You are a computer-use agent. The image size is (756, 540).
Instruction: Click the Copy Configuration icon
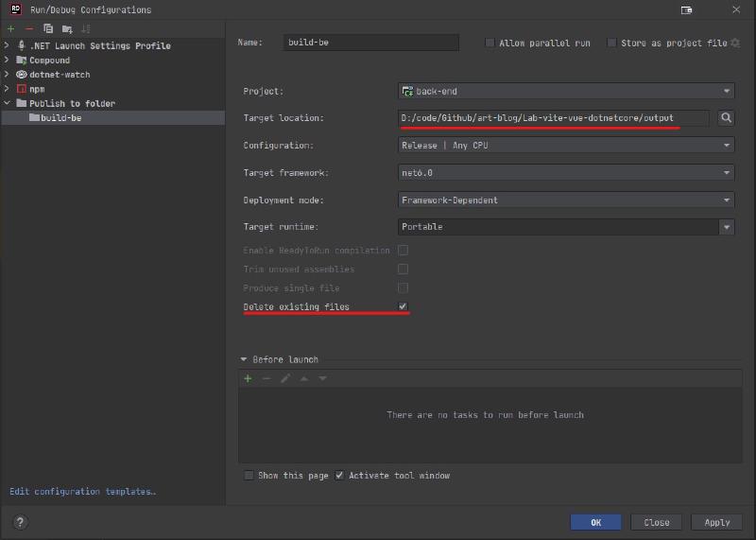pos(48,29)
